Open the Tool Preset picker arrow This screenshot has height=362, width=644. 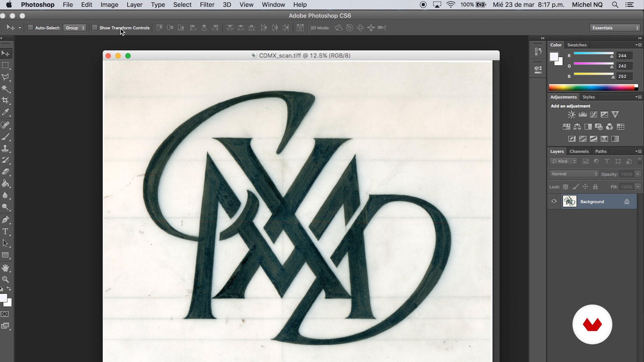click(x=20, y=28)
